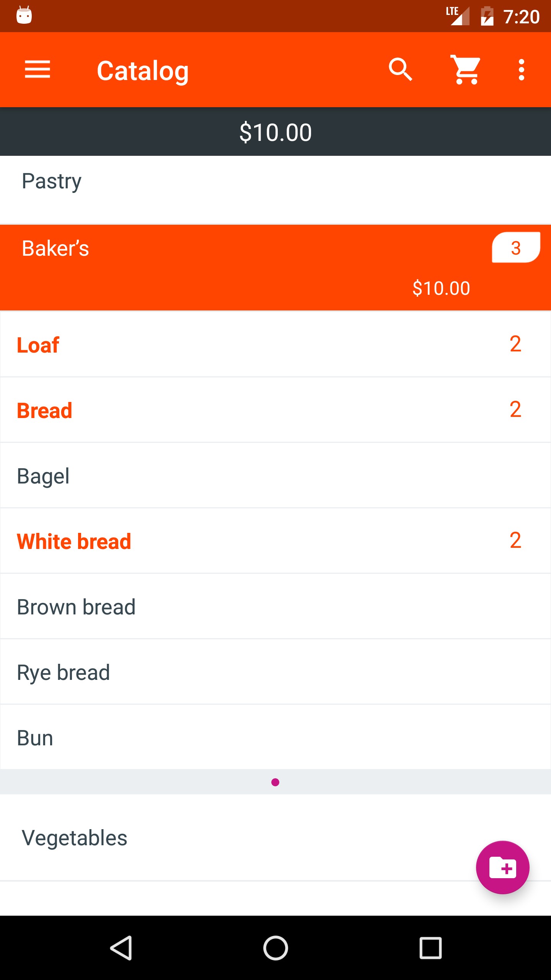Add Brown bread to the list
This screenshot has width=551, height=980.
pos(275,607)
